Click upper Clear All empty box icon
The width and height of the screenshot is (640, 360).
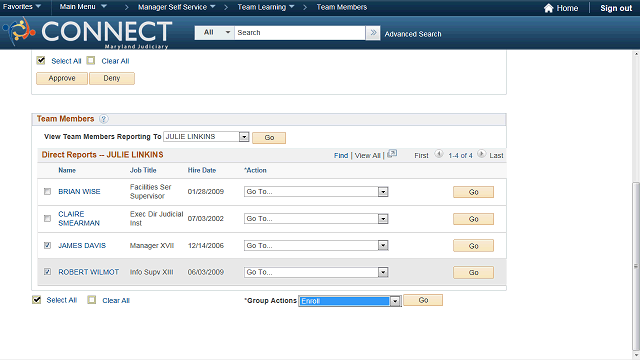pyautogui.click(x=91, y=60)
